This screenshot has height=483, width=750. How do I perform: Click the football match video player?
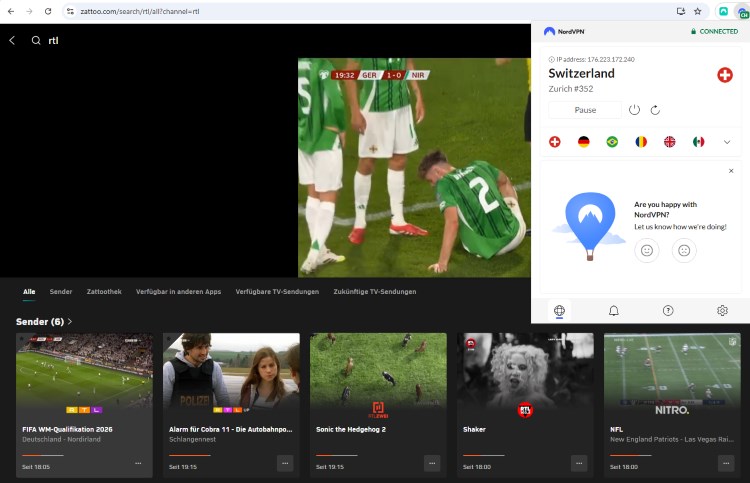(414, 167)
